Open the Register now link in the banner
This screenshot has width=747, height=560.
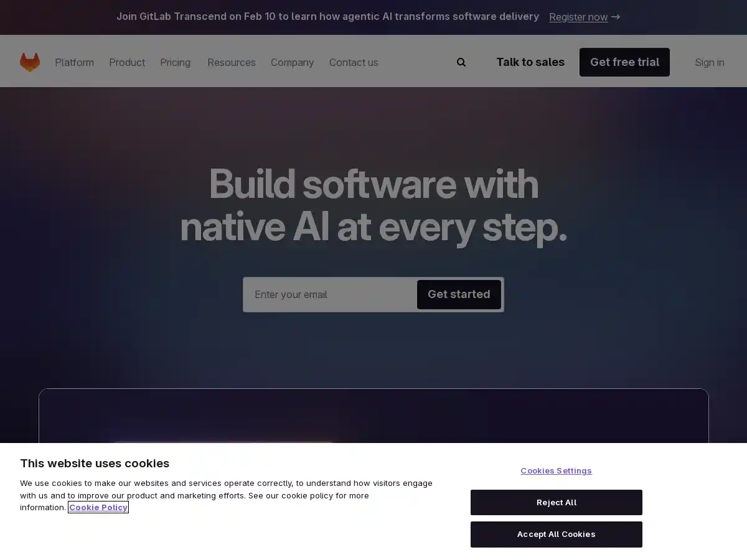(x=578, y=17)
